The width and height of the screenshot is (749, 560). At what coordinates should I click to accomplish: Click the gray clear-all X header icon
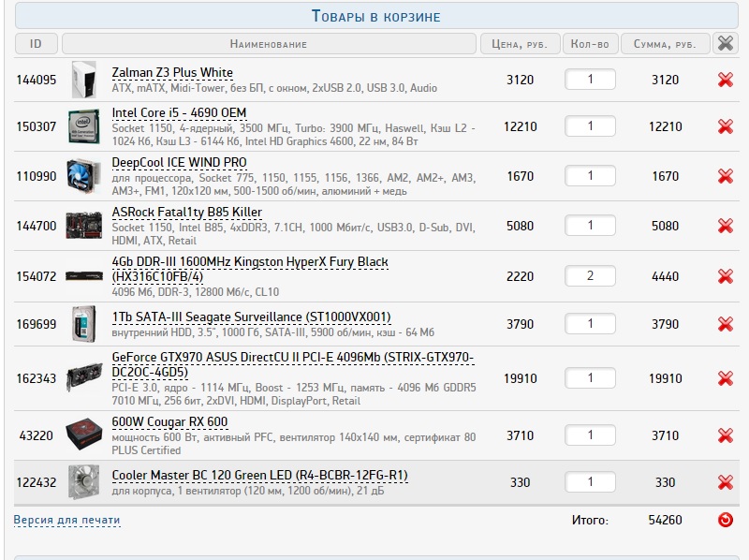click(x=725, y=43)
